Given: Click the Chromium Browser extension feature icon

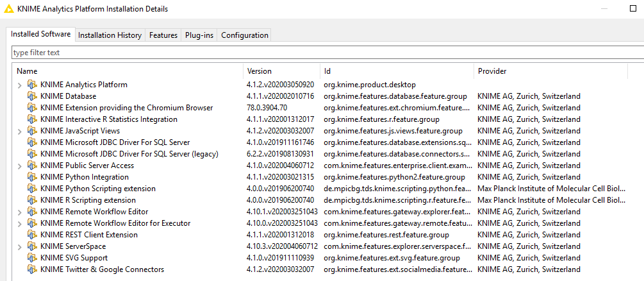Looking at the screenshot, I should (x=32, y=108).
